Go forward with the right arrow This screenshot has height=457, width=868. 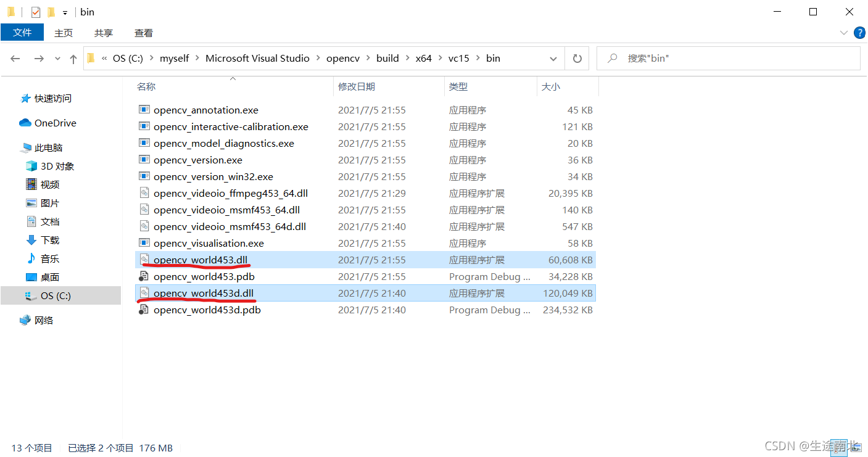[38, 58]
